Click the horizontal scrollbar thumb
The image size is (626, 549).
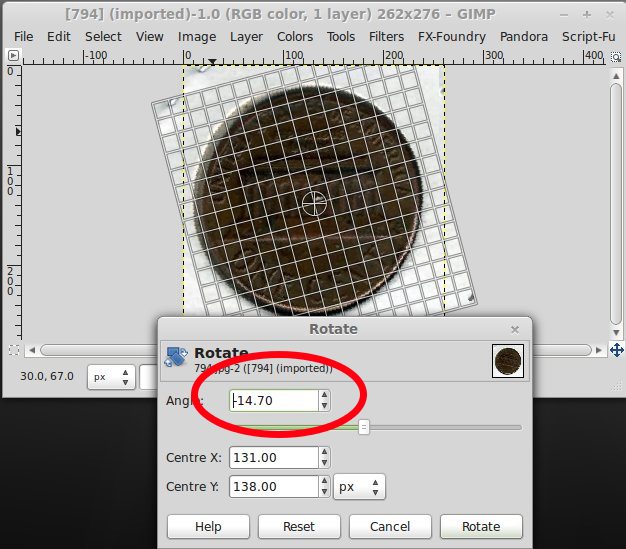point(315,350)
